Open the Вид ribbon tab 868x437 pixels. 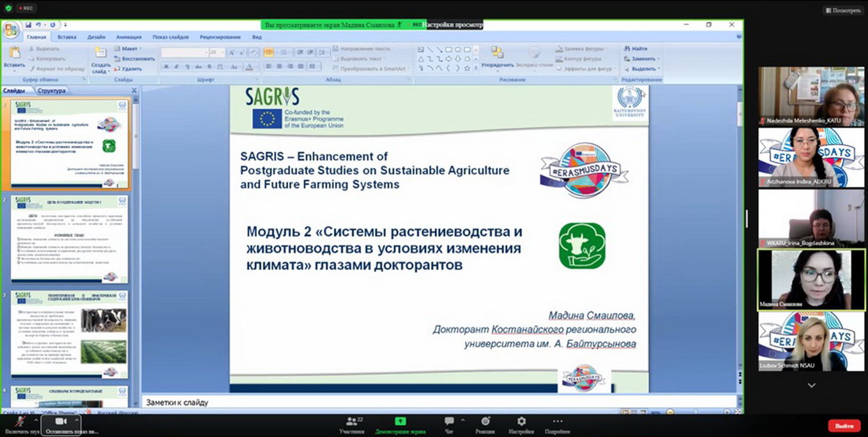257,37
